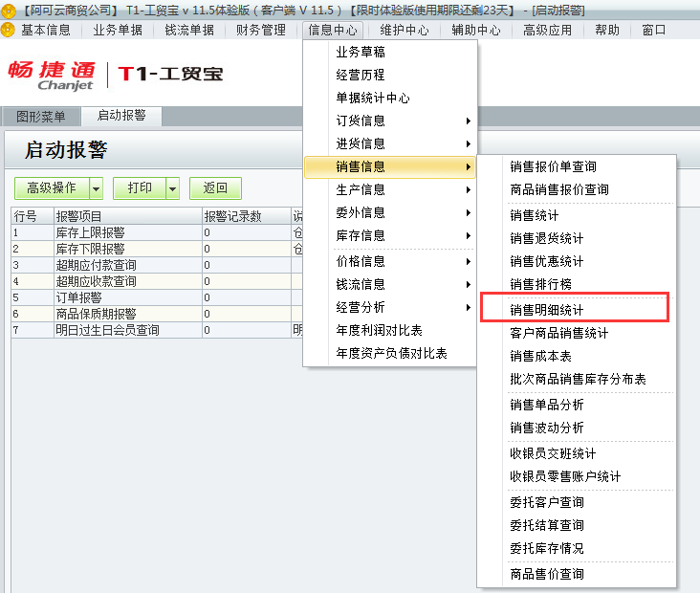Open 商品售价查询
Viewport: 700px width, 593px height.
point(577,574)
